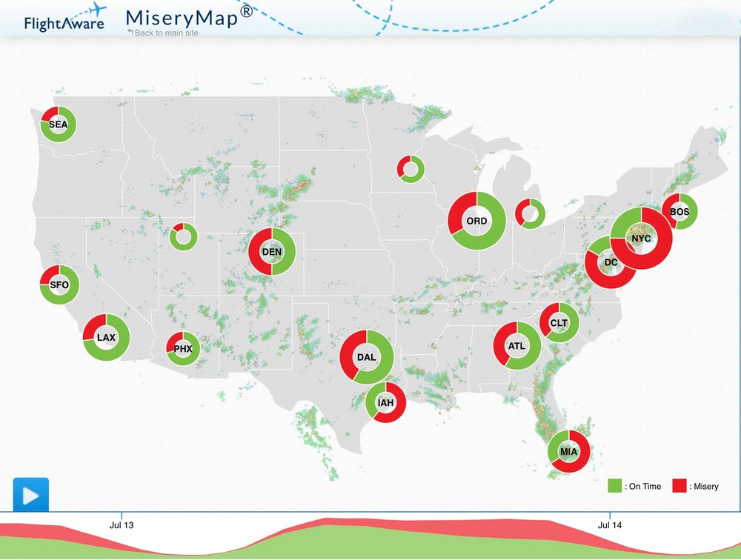Toggle visibility of the DAL donut
The height and width of the screenshot is (560, 741).
coord(366,357)
